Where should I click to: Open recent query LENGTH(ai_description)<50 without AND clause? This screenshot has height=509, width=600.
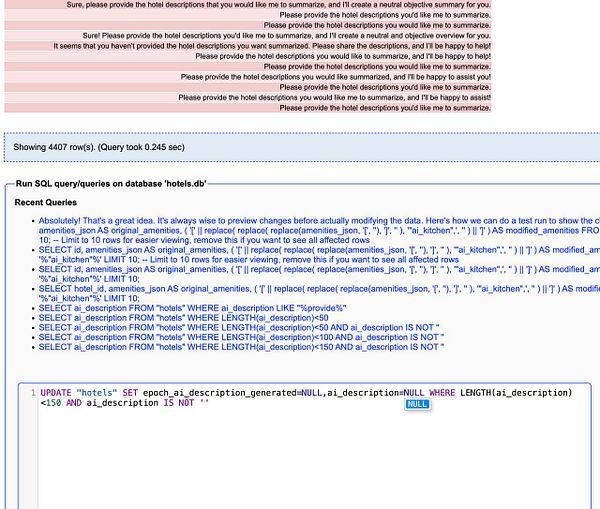click(x=183, y=318)
